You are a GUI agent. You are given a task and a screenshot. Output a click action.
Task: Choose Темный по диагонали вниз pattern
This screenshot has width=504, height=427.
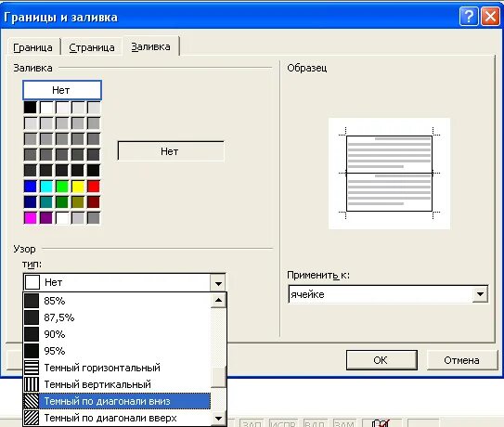tap(117, 401)
